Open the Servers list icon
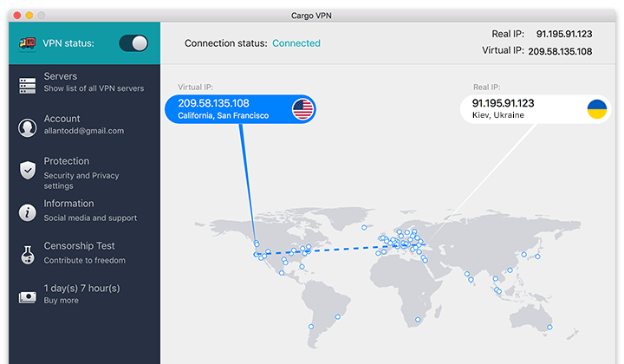Screen dimensions: 624x364 [27, 86]
